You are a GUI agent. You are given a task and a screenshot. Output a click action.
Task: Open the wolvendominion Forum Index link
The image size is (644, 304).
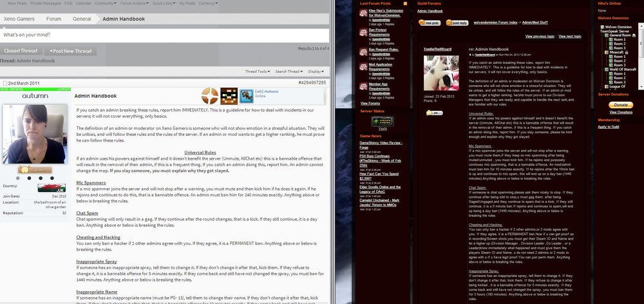pos(495,23)
